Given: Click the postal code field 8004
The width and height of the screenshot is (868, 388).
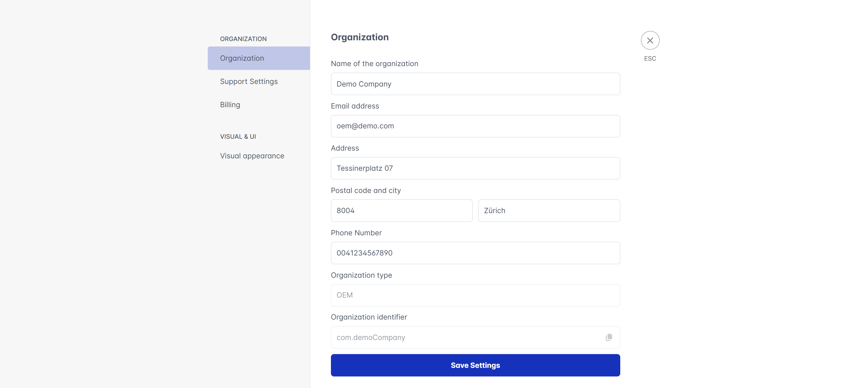Looking at the screenshot, I should pyautogui.click(x=401, y=211).
